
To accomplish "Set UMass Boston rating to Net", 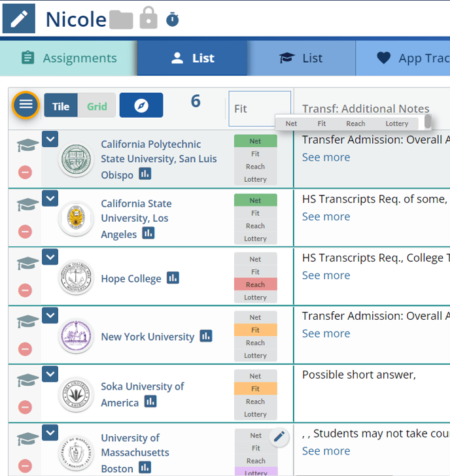I will coord(256,435).
